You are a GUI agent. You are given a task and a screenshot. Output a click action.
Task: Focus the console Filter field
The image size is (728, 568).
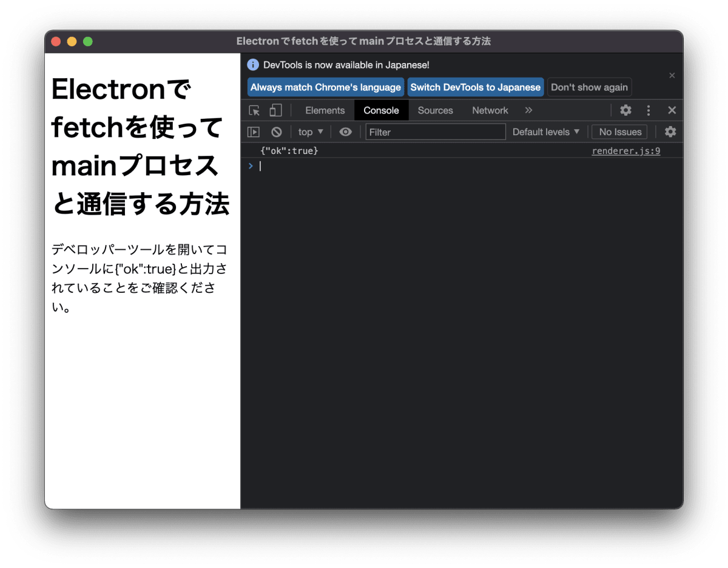click(x=436, y=132)
